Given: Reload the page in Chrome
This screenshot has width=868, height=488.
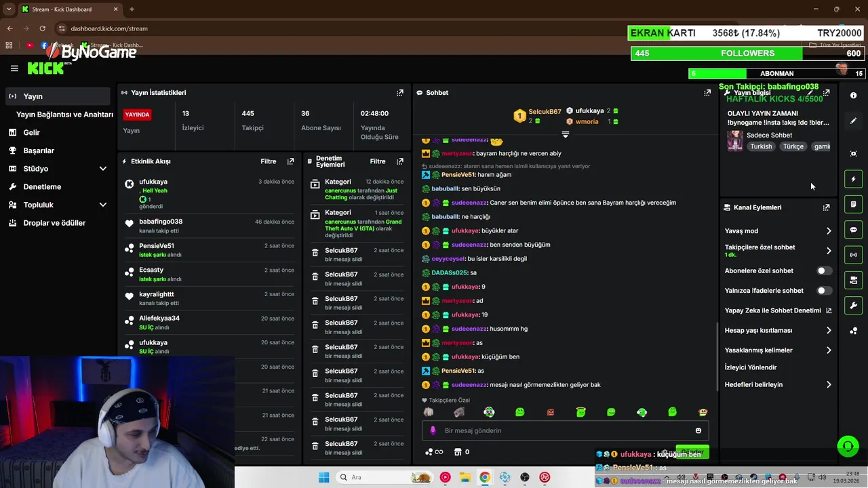Looking at the screenshot, I should (x=43, y=28).
